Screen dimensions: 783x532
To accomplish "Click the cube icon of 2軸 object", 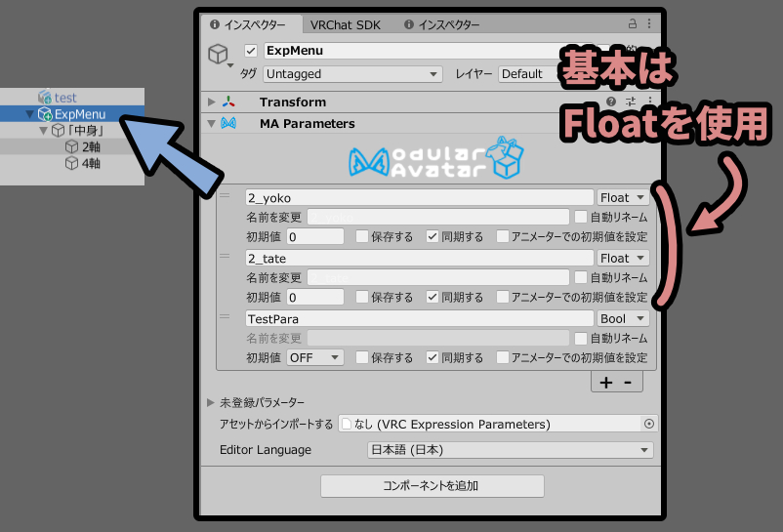I will [x=72, y=146].
